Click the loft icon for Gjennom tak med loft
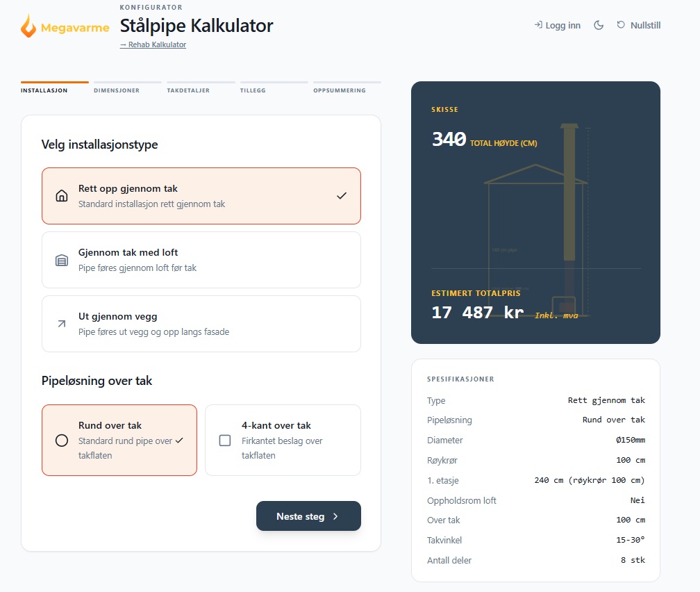The width and height of the screenshot is (700, 592). point(62,260)
